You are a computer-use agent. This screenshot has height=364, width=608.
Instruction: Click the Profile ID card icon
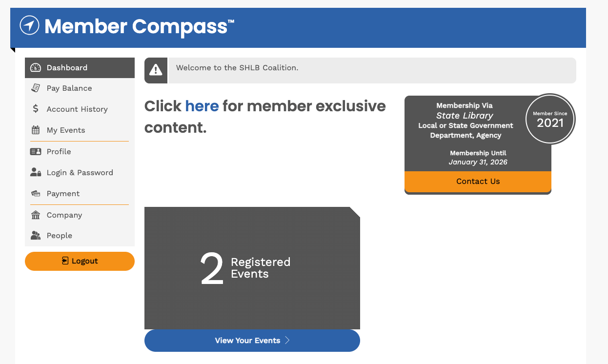36,152
